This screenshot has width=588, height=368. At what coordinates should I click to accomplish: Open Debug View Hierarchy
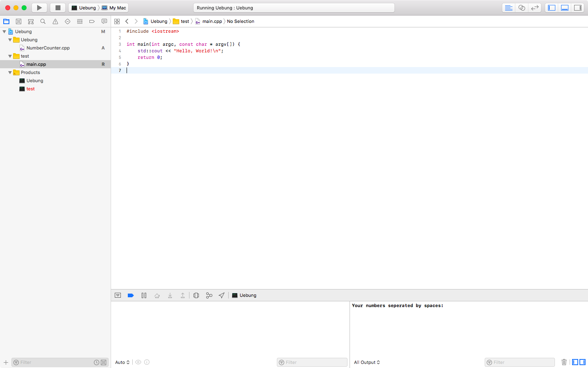pyautogui.click(x=196, y=295)
